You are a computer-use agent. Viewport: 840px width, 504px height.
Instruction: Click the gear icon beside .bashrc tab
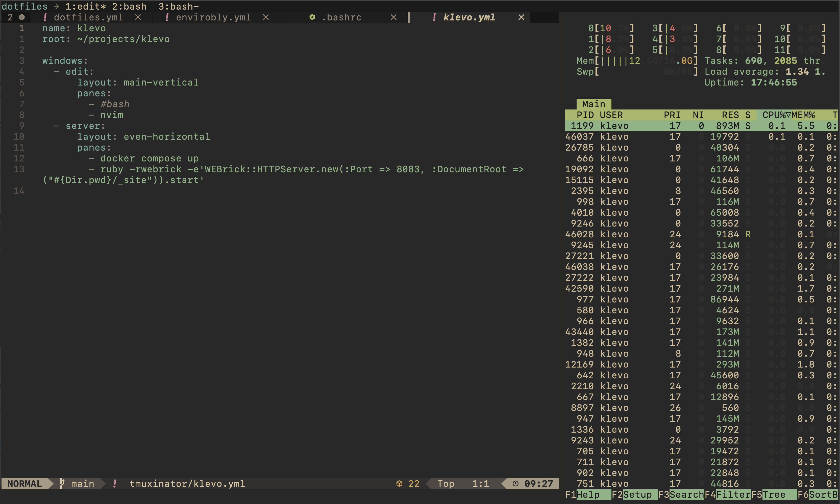tap(312, 17)
